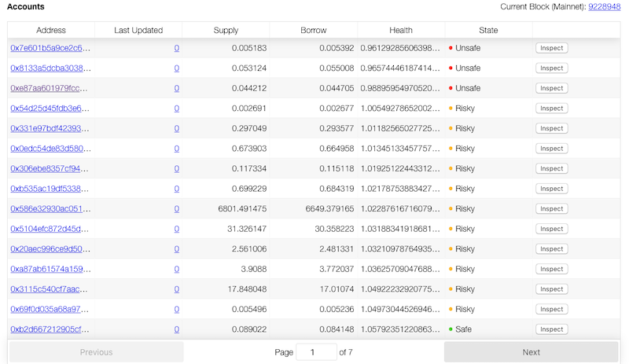Open Last Updated link for 0x586e32930ac051
Image resolution: width=629 pixels, height=364 pixels.
click(x=176, y=208)
